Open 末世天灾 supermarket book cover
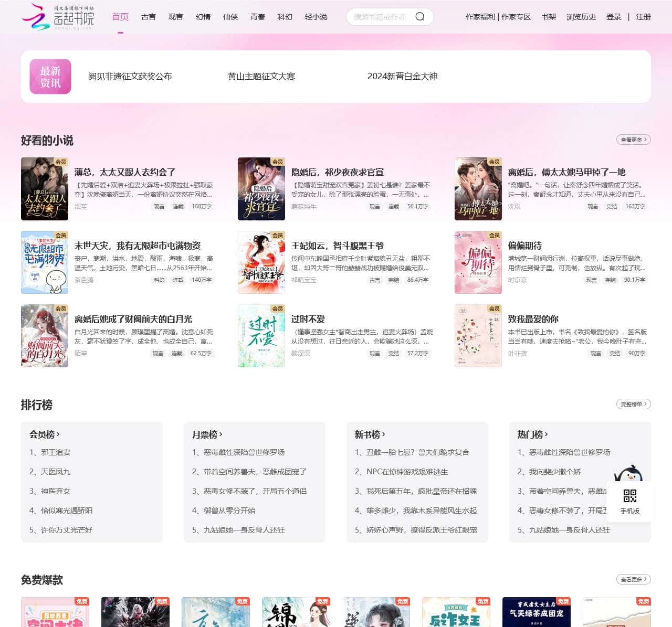The image size is (672, 627). 45,262
